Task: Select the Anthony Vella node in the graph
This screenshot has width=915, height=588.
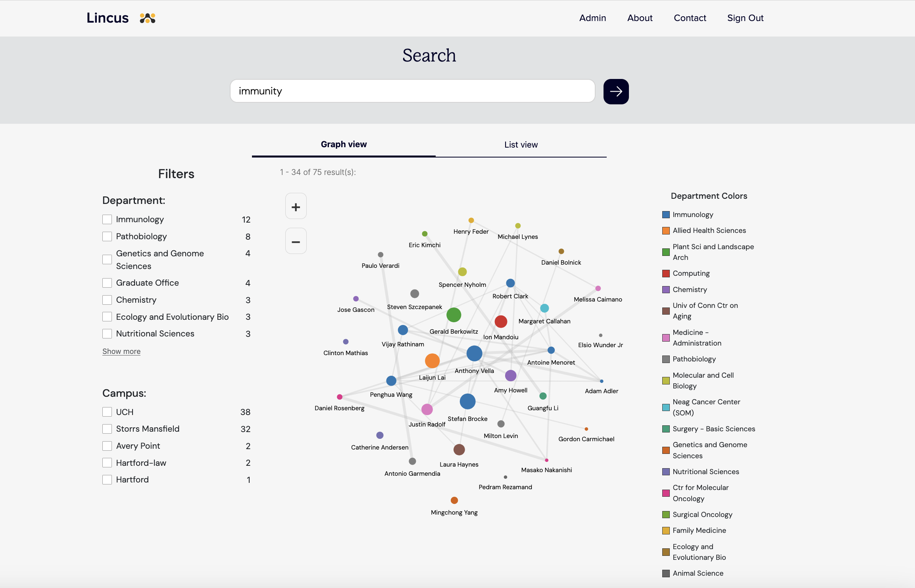Action: pyautogui.click(x=475, y=353)
